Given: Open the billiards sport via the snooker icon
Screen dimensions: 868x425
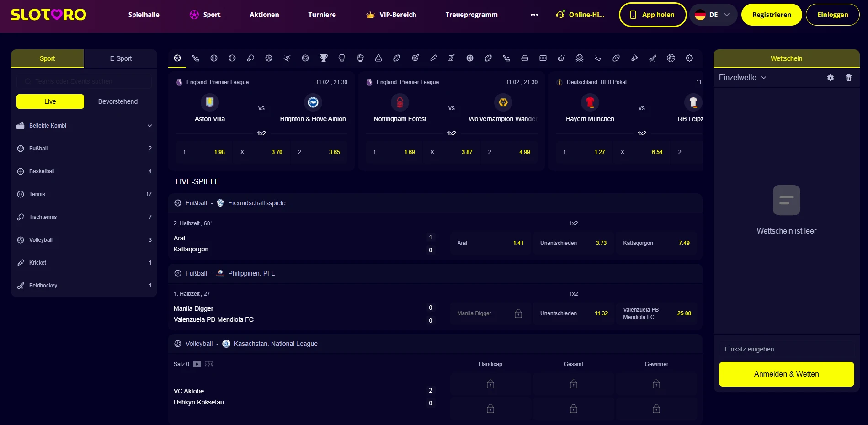Looking at the screenshot, I should point(378,58).
